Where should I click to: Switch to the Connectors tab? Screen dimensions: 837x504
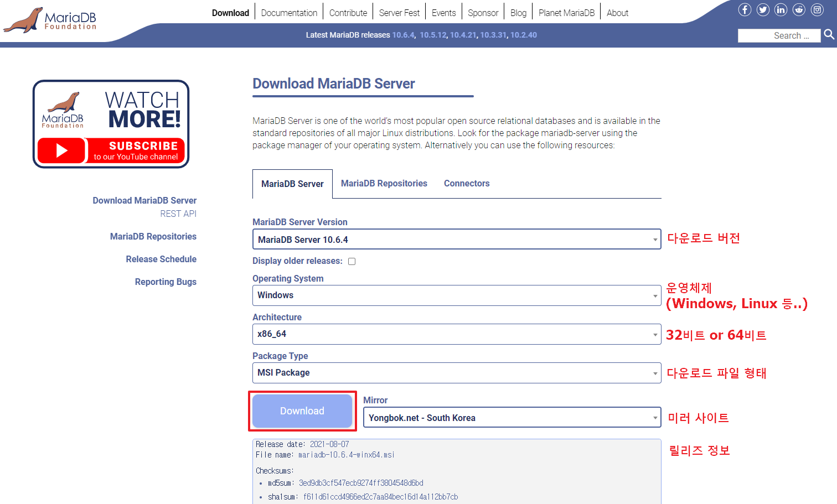click(467, 183)
